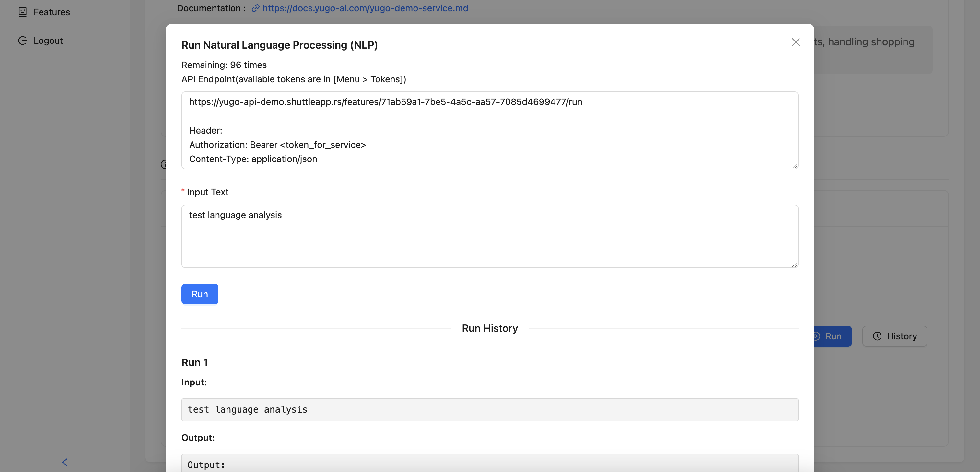Screen dimensions: 980x472
Task: Grab the API Endpoint box resize handle
Action: (794, 166)
